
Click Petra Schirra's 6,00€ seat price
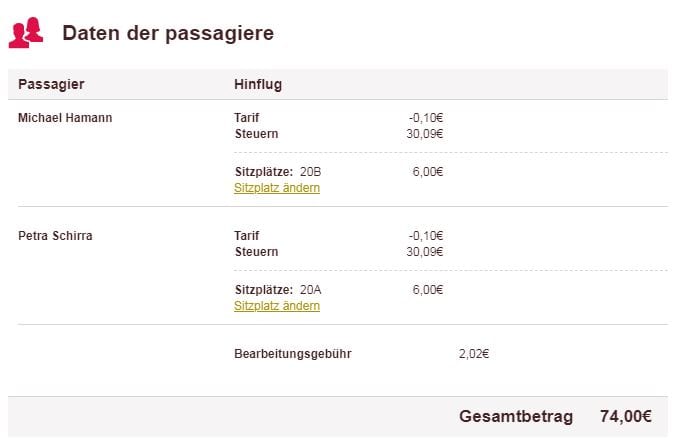click(428, 290)
